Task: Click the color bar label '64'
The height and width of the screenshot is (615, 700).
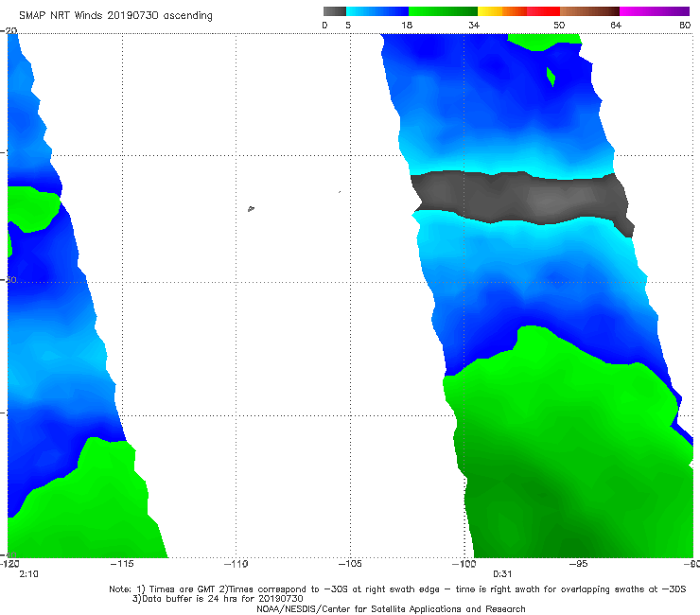Action: coord(616,25)
